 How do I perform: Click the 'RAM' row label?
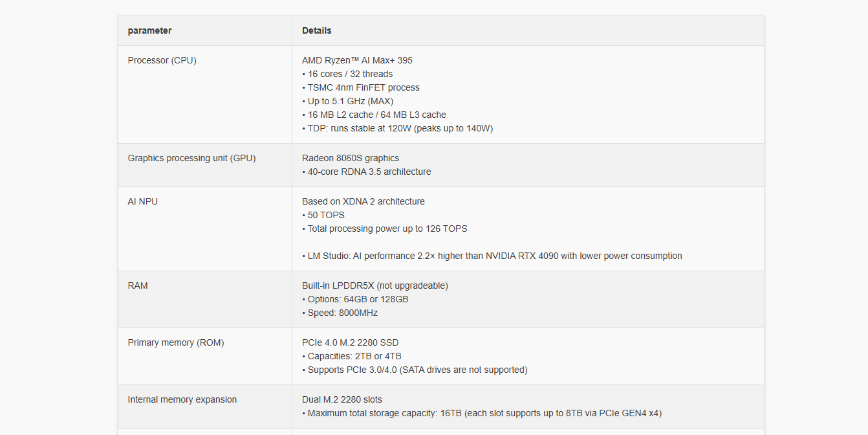tap(138, 285)
